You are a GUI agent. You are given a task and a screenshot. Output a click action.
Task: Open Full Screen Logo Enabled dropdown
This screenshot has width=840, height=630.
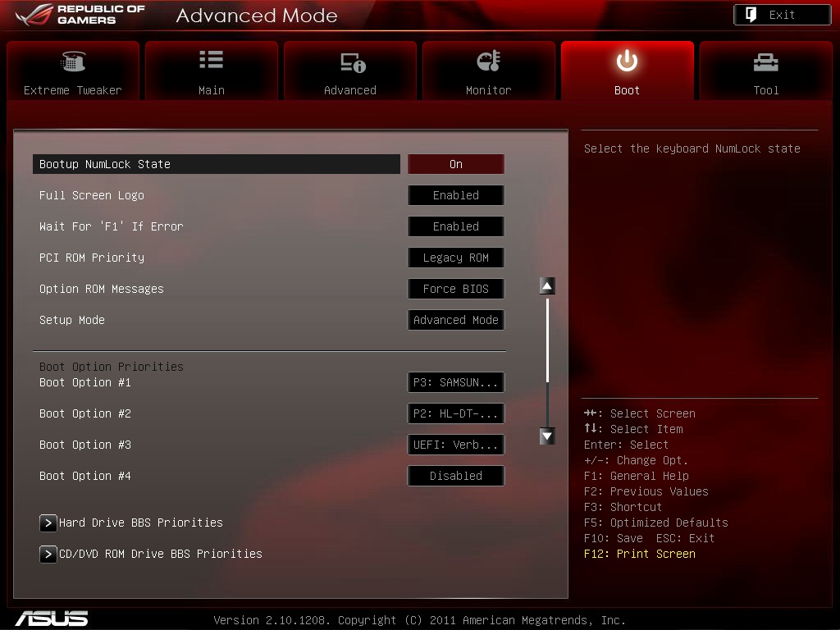(456, 195)
